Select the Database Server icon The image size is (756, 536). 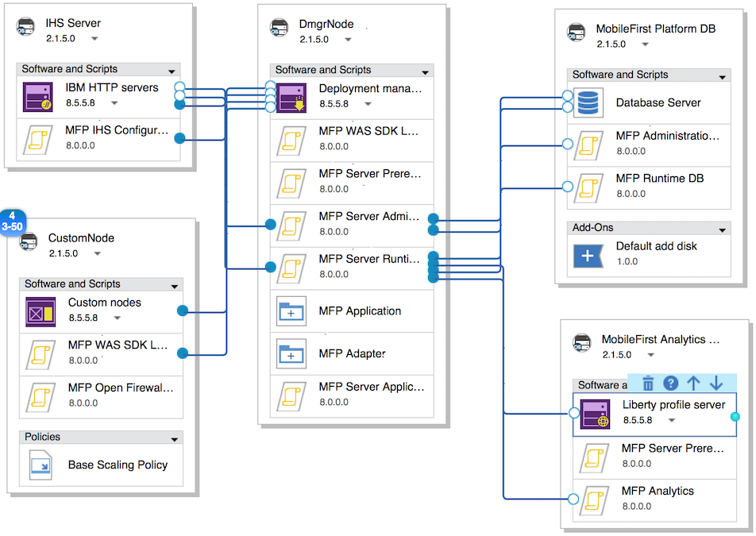[588, 102]
